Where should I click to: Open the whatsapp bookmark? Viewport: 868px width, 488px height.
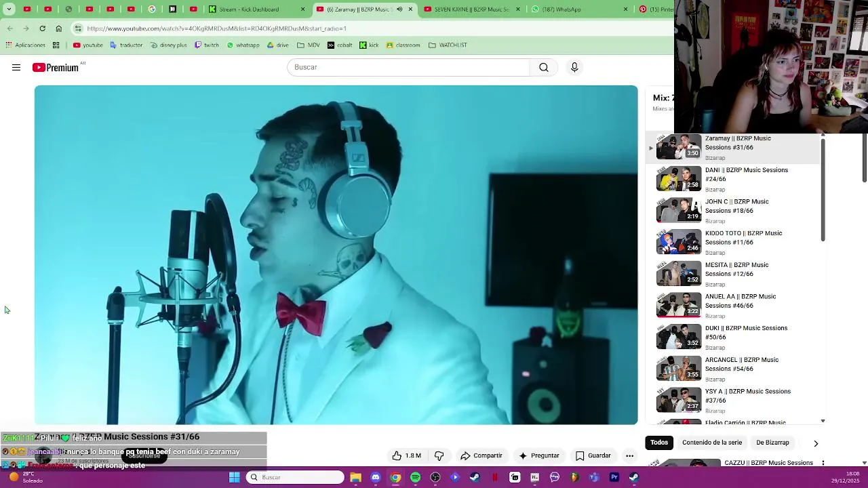click(243, 45)
